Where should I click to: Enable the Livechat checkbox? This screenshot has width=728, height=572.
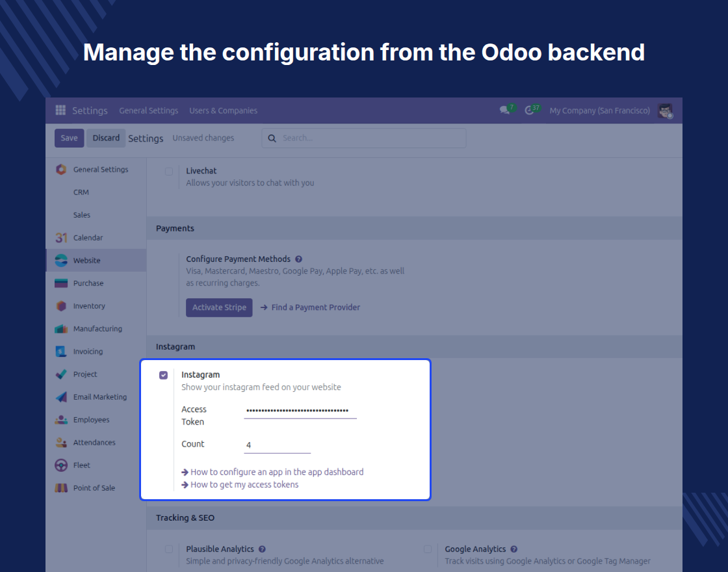pyautogui.click(x=169, y=172)
